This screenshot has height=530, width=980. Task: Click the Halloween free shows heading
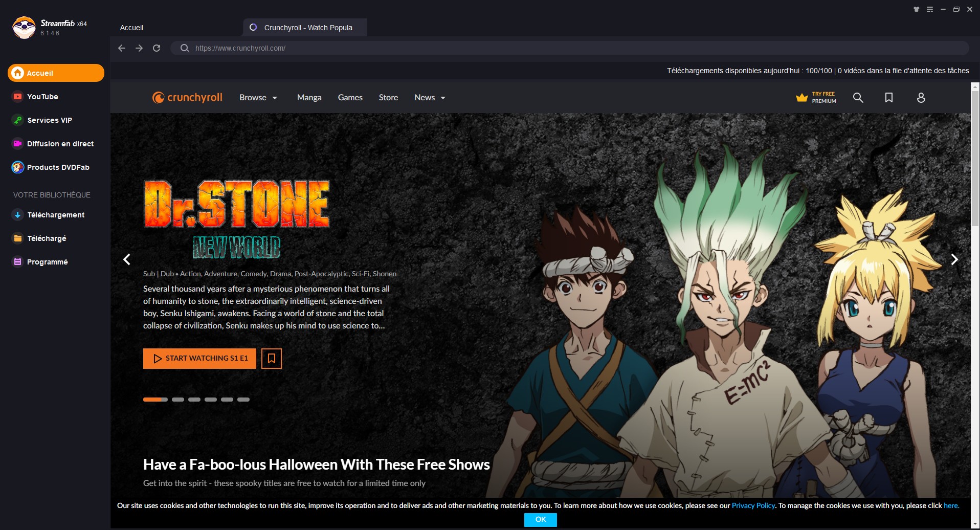pyautogui.click(x=317, y=465)
